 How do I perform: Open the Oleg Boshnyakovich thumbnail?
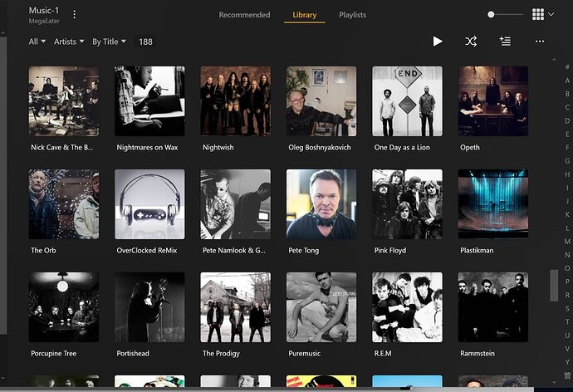click(321, 101)
